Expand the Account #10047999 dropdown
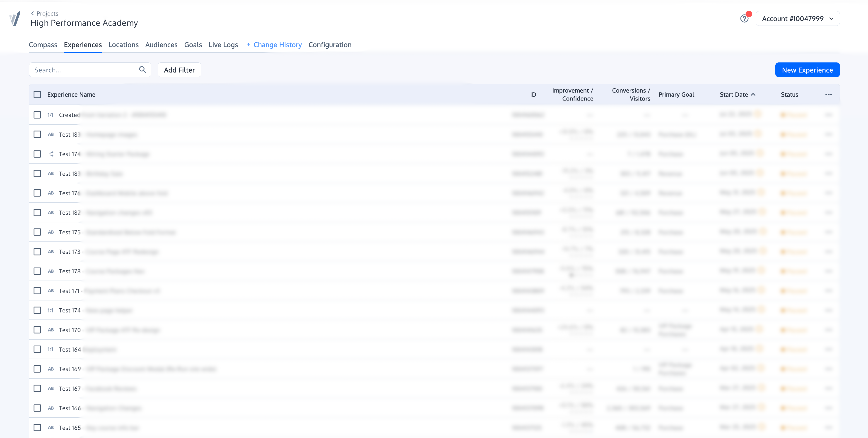Image resolution: width=868 pixels, height=438 pixels. (x=797, y=19)
